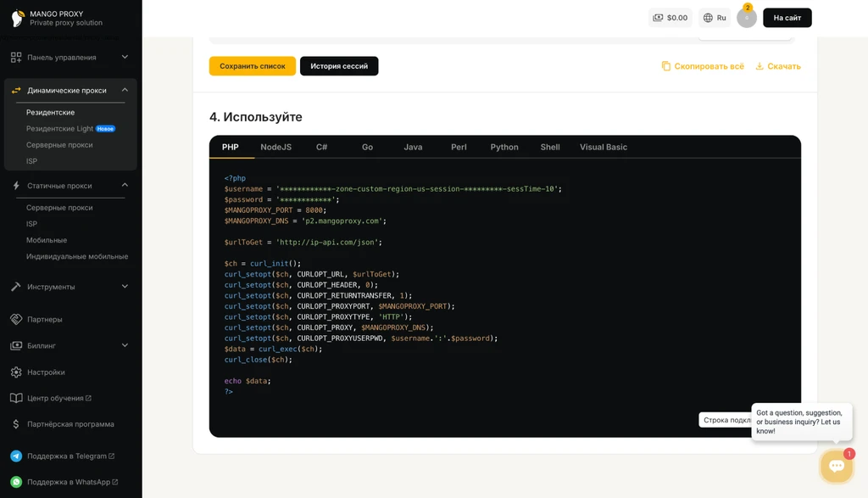The height and width of the screenshot is (498, 868).
Task: Open ISP under Динамические прокси
Action: [x=31, y=161]
